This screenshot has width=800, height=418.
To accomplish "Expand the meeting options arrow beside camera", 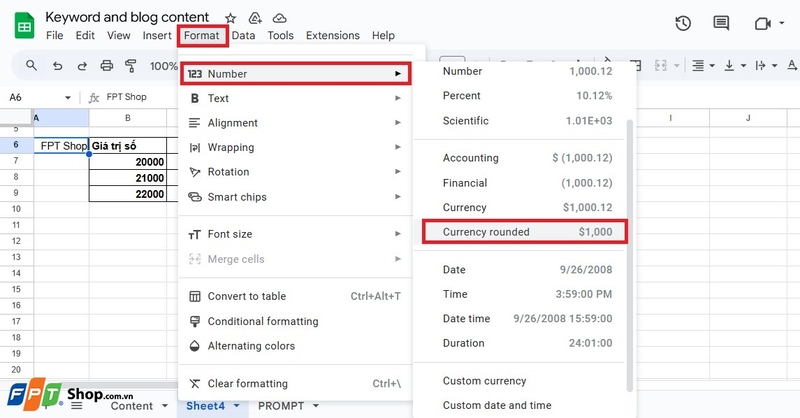I will [781, 23].
